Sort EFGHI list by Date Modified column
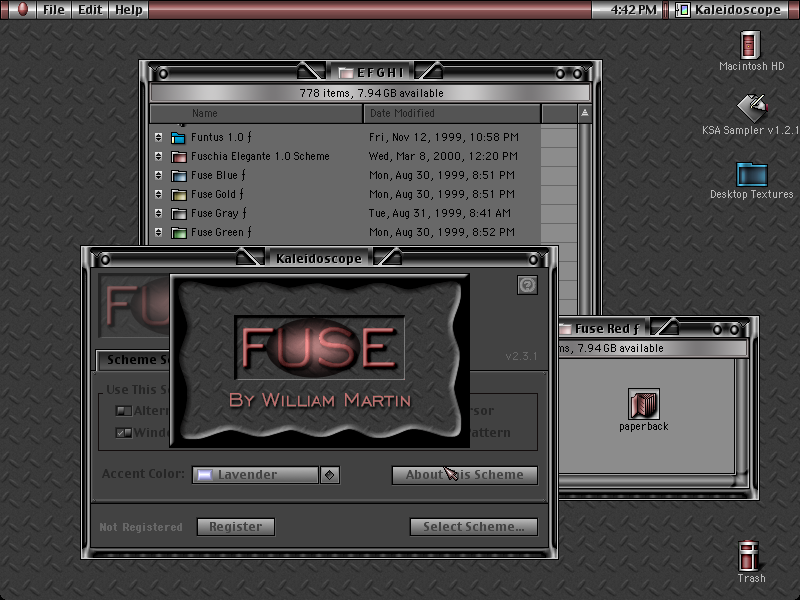Image resolution: width=800 pixels, height=600 pixels. (452, 113)
